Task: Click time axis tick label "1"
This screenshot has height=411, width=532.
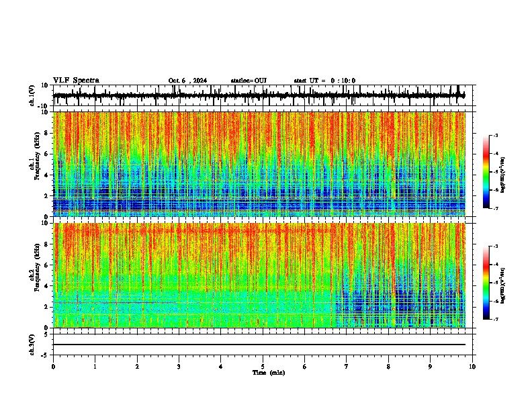Action: [95, 367]
